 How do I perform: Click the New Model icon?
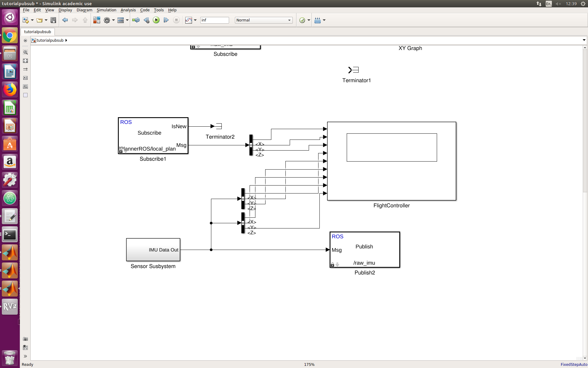pos(25,20)
